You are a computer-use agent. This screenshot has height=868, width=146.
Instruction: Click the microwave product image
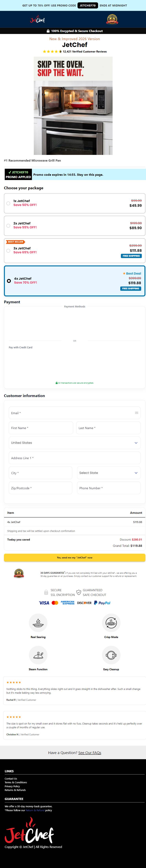point(73,106)
